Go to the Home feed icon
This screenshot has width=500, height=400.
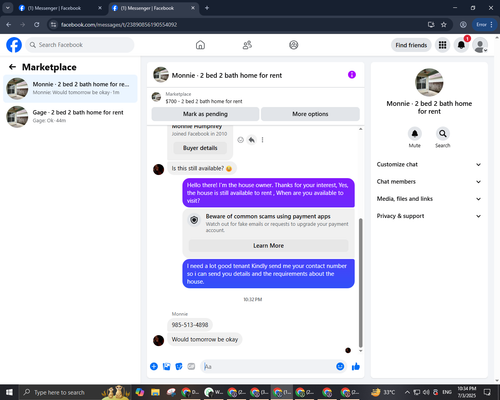point(200,45)
